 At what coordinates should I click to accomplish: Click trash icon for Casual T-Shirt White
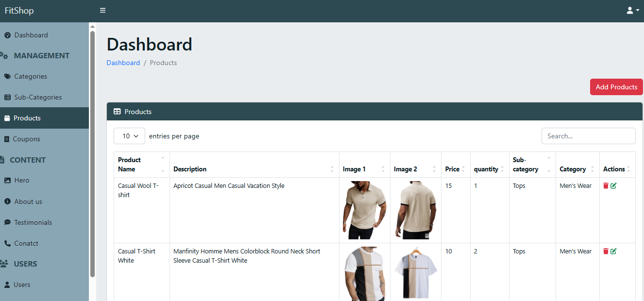pos(606,251)
